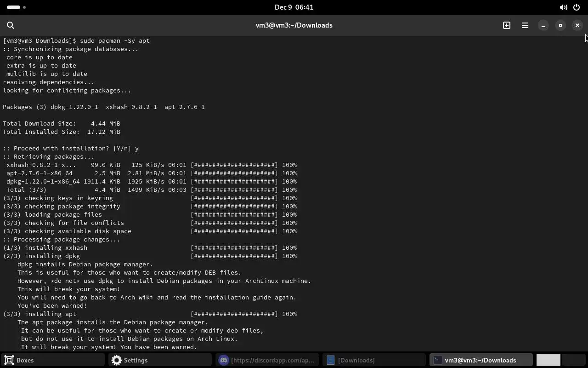Screen dimensions: 588x368
Task: Click '(3/3) installing apt' line
Action: coord(150,314)
